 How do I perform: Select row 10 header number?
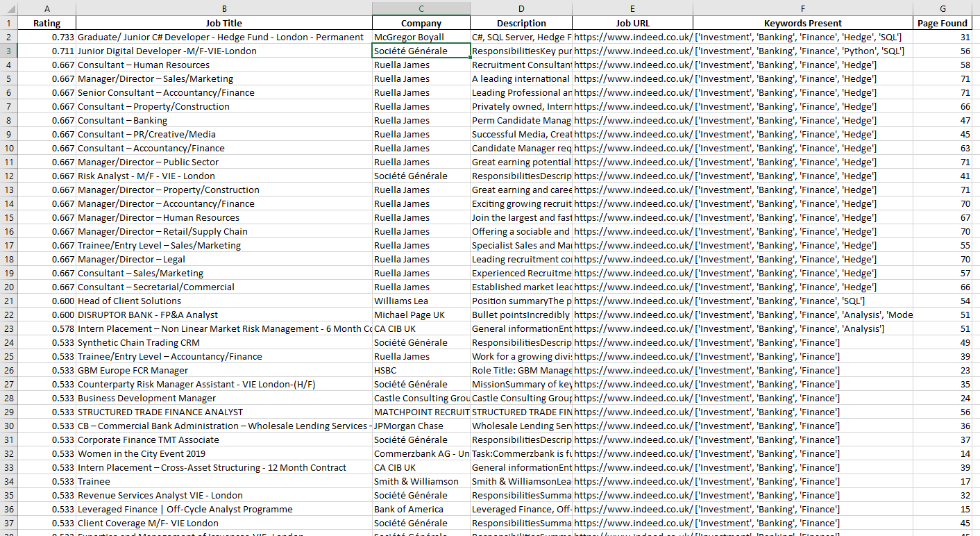(8, 148)
